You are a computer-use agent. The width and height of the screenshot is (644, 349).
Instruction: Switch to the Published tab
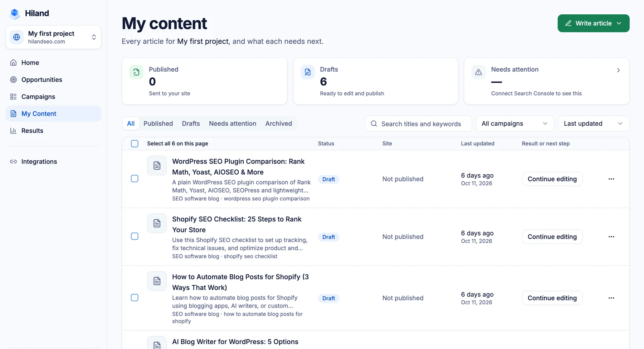point(158,123)
